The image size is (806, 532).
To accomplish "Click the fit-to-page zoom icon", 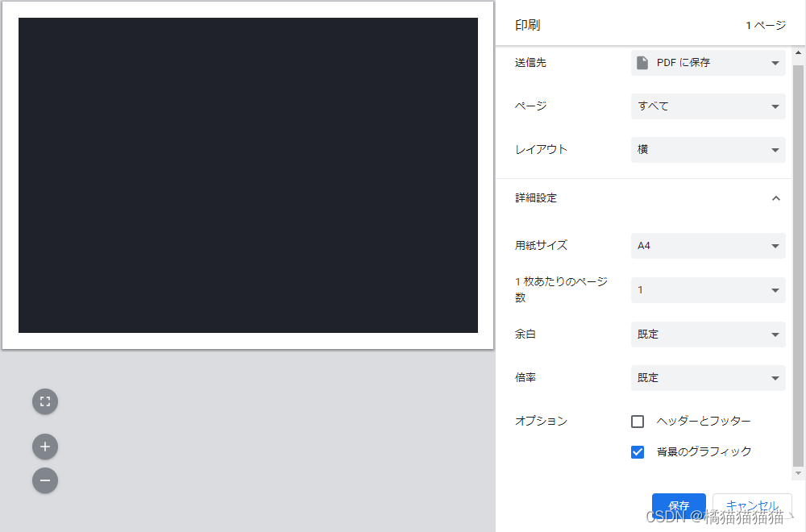I will pyautogui.click(x=45, y=401).
